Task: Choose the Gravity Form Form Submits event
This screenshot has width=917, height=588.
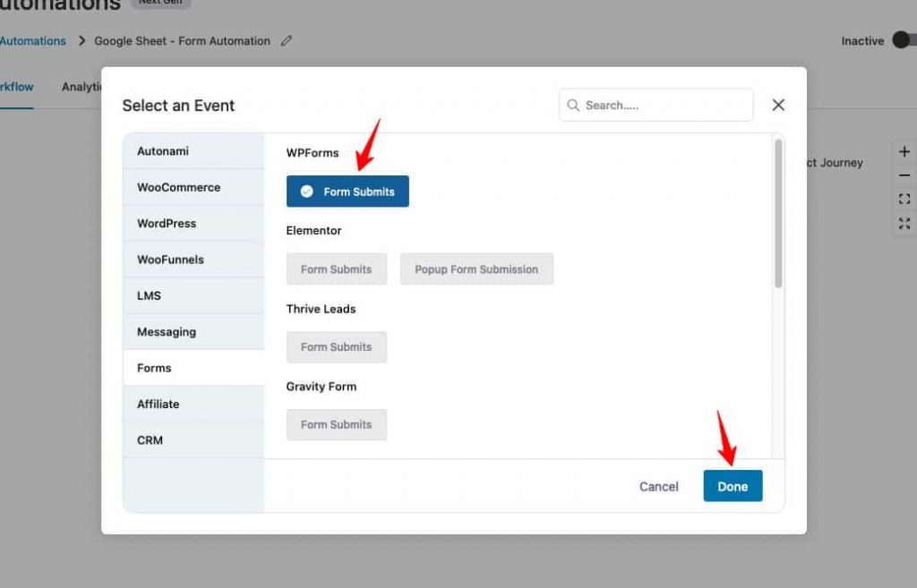Action: pyautogui.click(x=337, y=424)
